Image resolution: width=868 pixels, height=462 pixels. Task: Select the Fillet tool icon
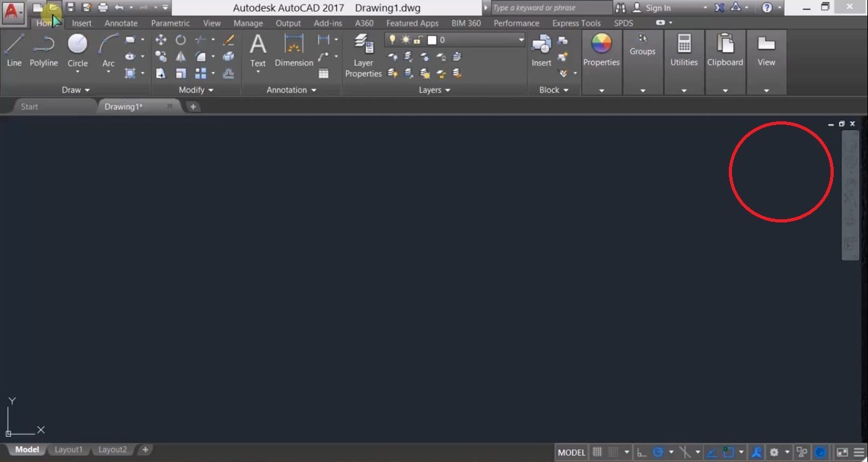(x=200, y=57)
